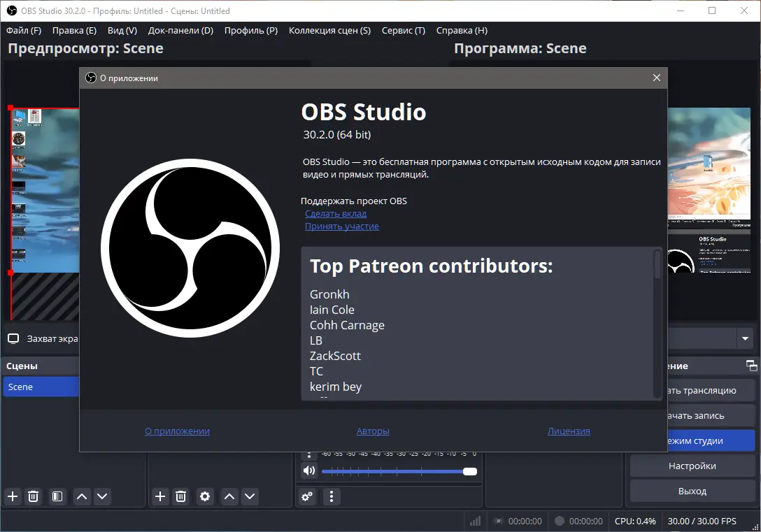Undock controls panel with float icon
The image size is (761, 532).
tap(751, 365)
